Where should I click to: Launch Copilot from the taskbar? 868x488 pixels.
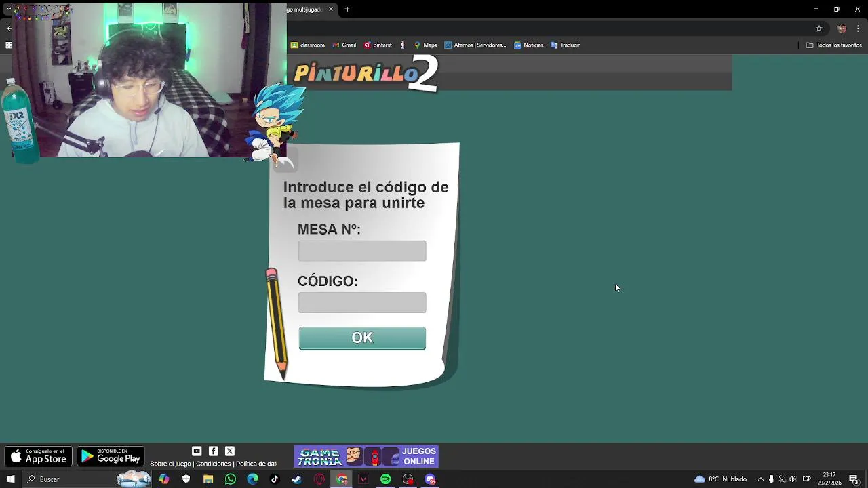coord(164,479)
